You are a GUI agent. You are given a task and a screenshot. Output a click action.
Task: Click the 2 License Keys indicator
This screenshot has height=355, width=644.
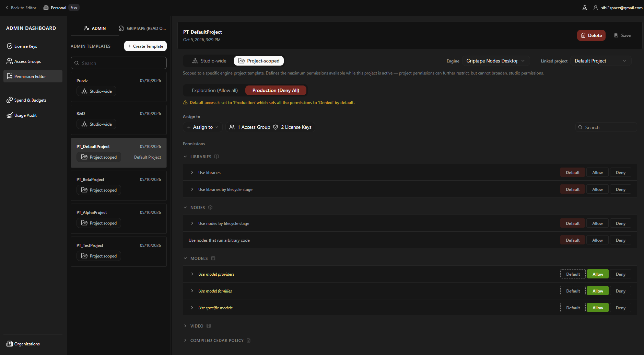click(292, 127)
